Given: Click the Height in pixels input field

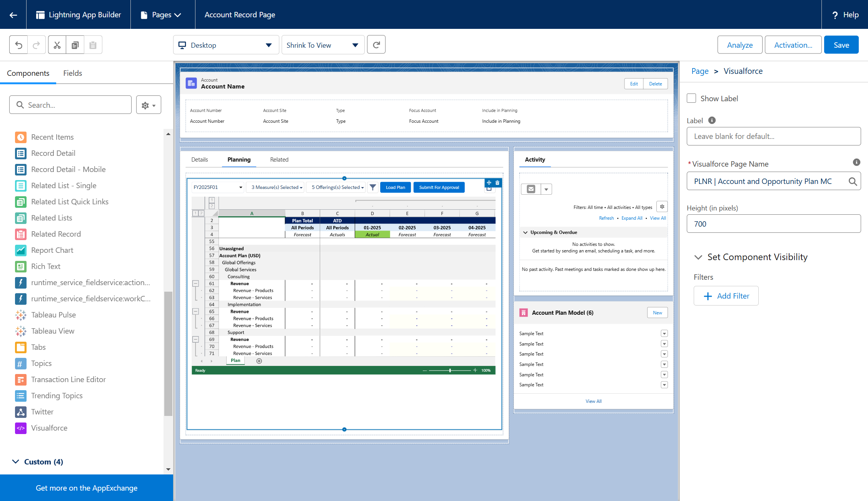Looking at the screenshot, I should 773,224.
